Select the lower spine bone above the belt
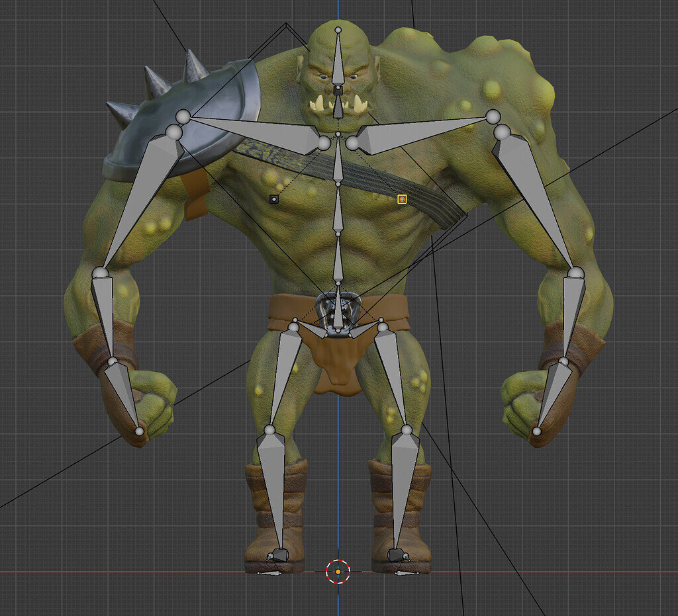The height and width of the screenshot is (616, 678). coord(339,258)
